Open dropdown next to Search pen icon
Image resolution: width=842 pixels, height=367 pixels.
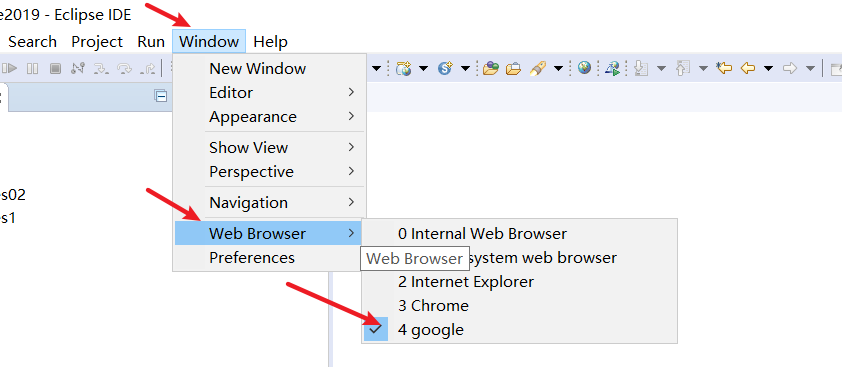pyautogui.click(x=558, y=69)
